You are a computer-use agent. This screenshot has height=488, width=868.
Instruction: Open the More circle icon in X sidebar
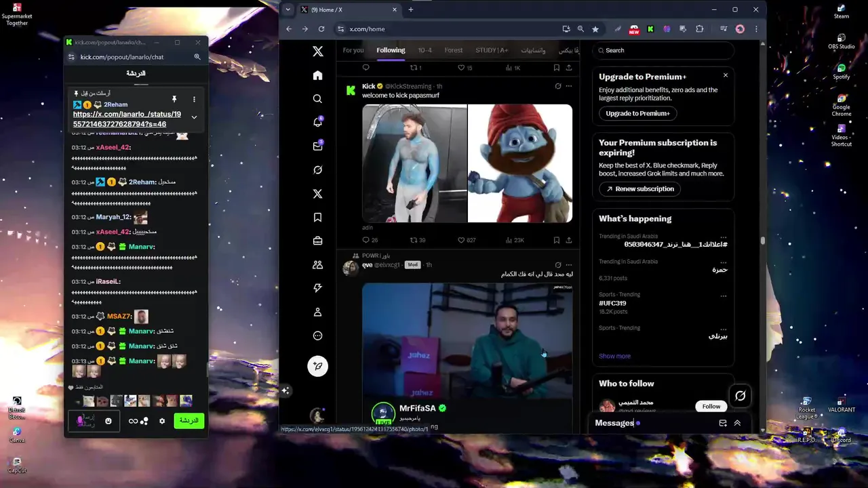[x=317, y=335]
